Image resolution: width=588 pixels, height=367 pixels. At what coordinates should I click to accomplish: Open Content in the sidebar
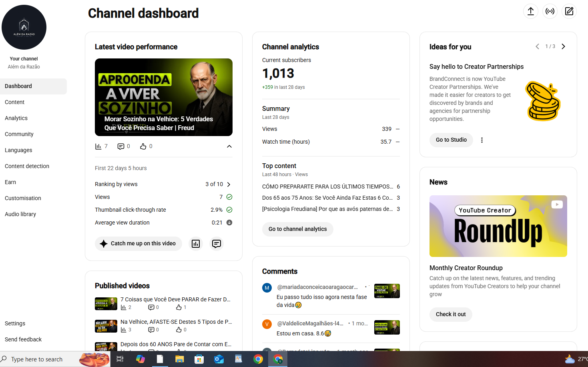[x=34, y=102]
